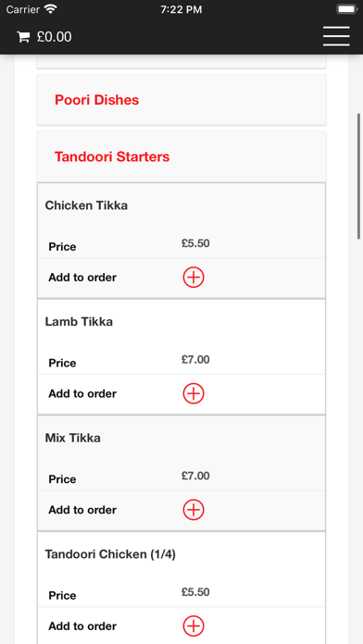Select the Mix Tikka item title
This screenshot has height=644, width=363.
(x=73, y=438)
